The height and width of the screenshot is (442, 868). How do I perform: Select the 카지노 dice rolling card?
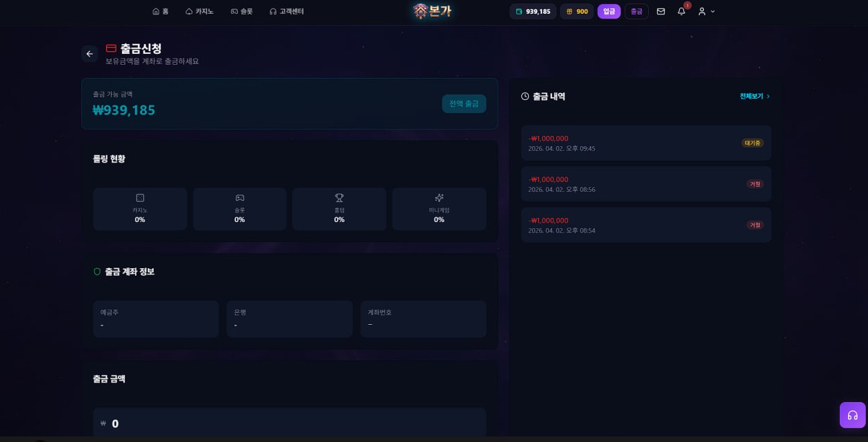[140, 209]
